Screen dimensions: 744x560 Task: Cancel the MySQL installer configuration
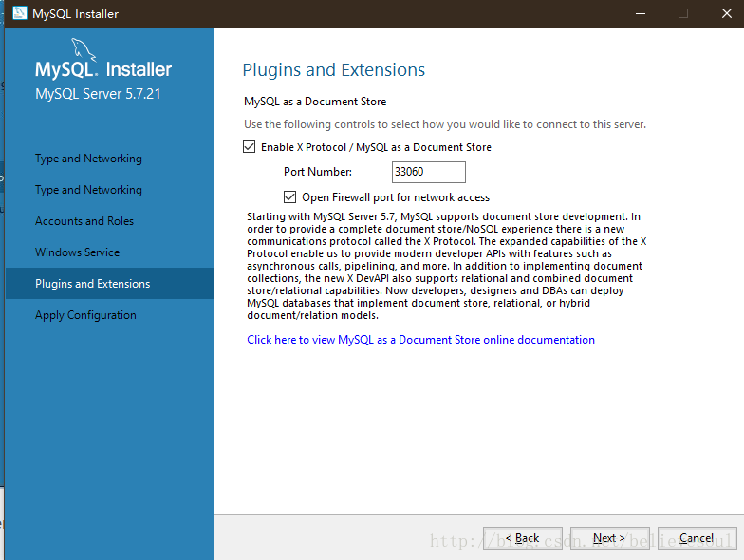coord(697,537)
